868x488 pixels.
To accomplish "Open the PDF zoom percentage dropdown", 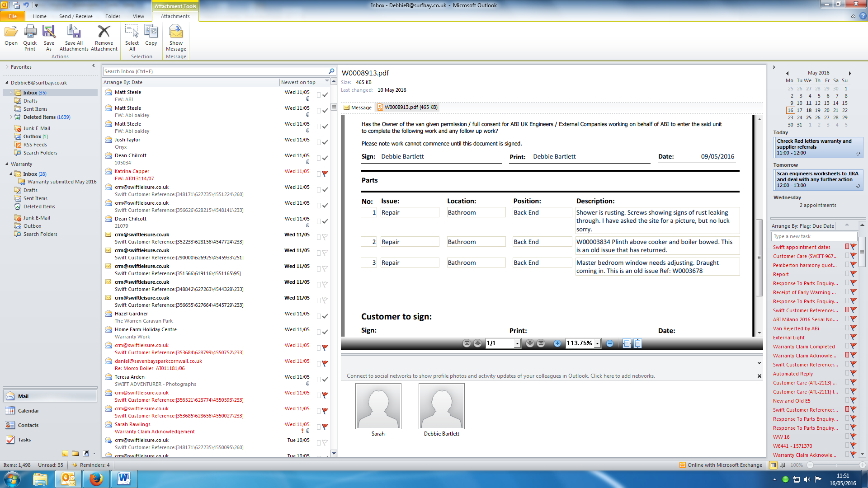I will (597, 343).
